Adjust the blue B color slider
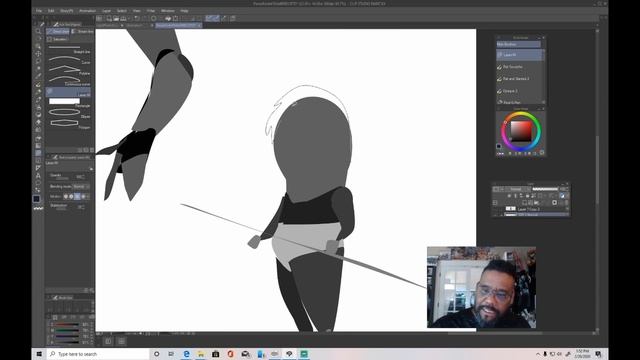The image size is (640, 360). tap(67, 336)
